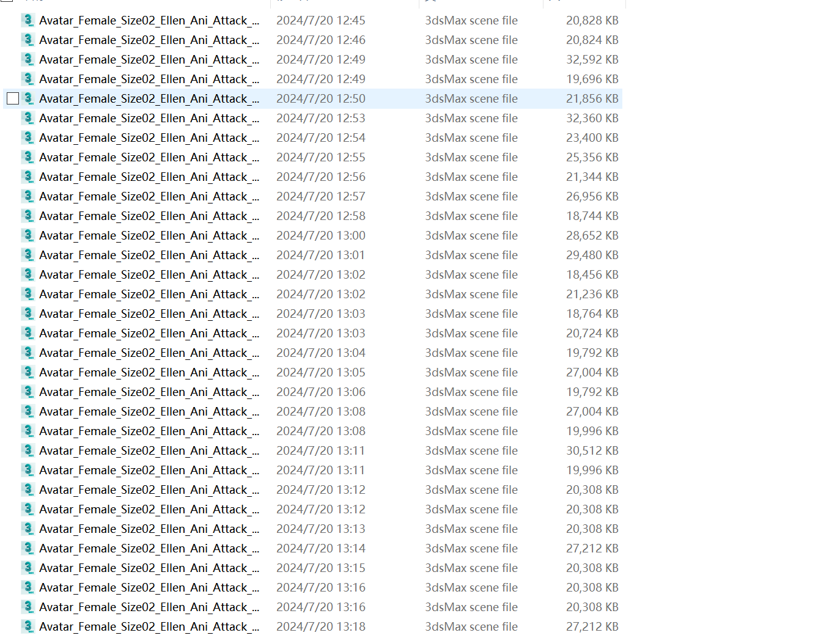
Task: Click the 3ds Max icon of the 13:04 file
Action: click(x=28, y=353)
